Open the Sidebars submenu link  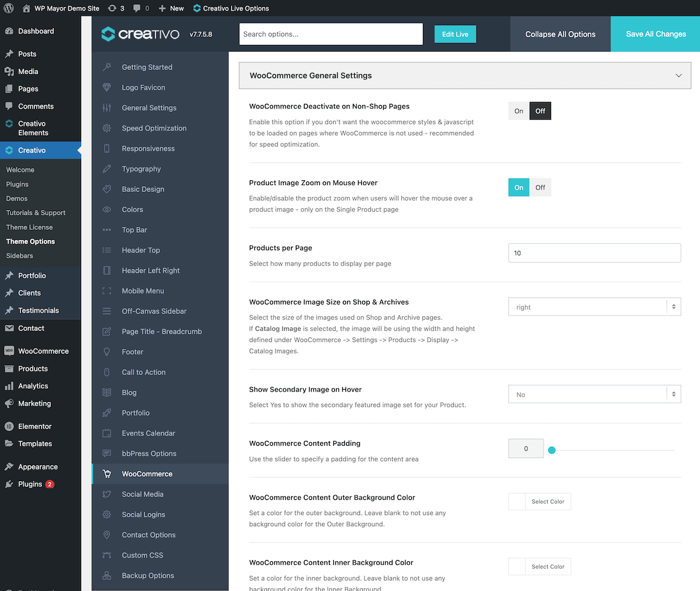20,256
